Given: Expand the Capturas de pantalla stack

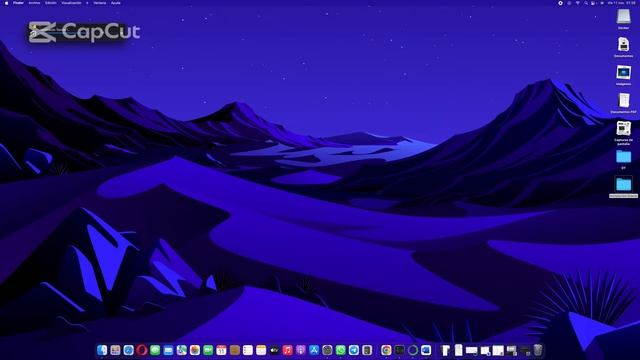Looking at the screenshot, I should (623, 128).
